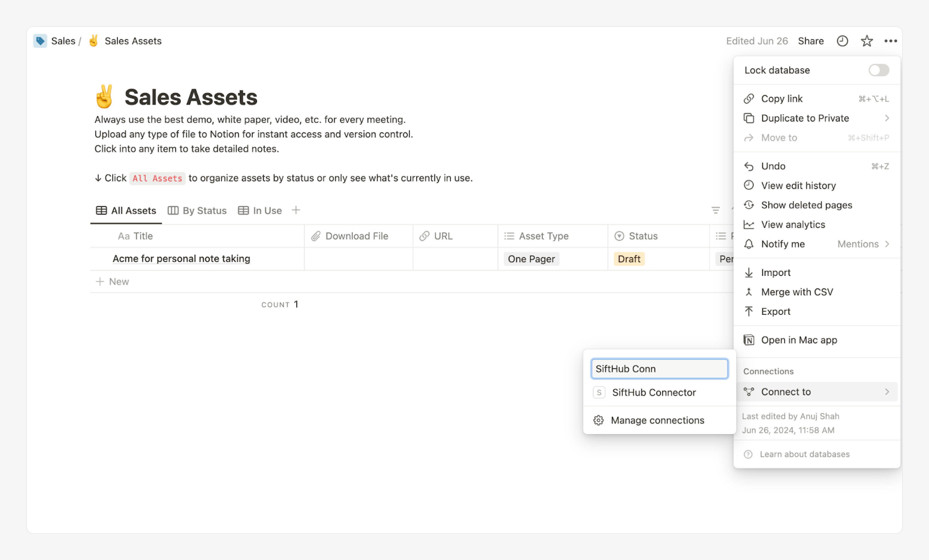Viewport: 929px width, 560px height.
Task: Open the clock updates icon in top bar
Action: pyautogui.click(x=842, y=41)
